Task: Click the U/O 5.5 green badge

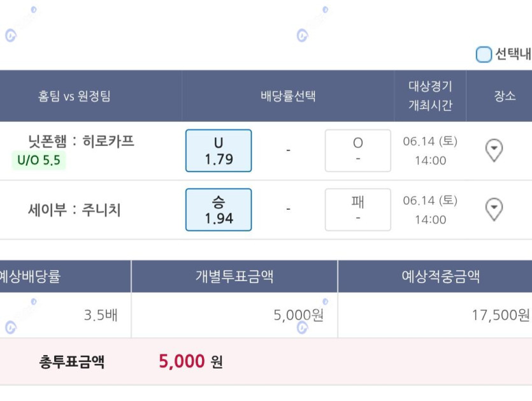Action: pos(39,160)
